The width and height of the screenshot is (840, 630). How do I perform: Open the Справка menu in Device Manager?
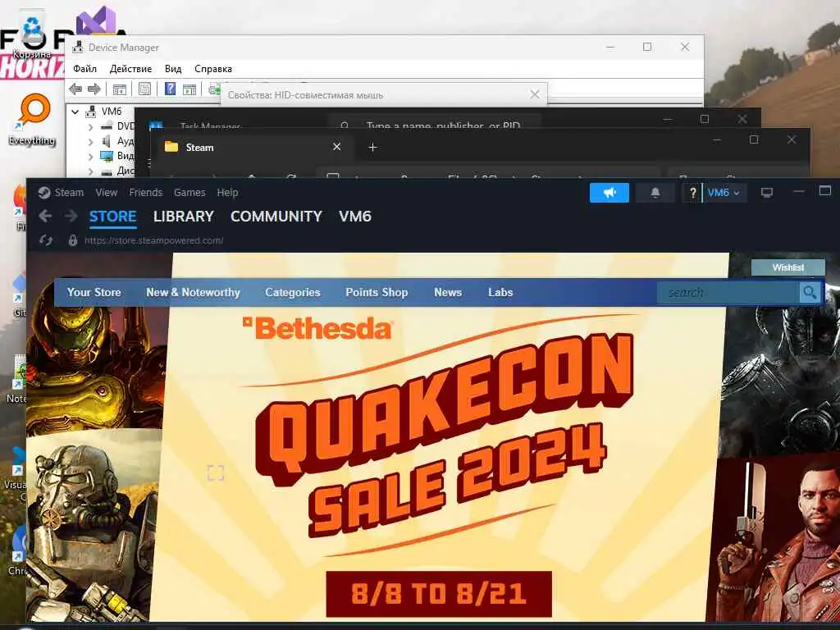213,69
